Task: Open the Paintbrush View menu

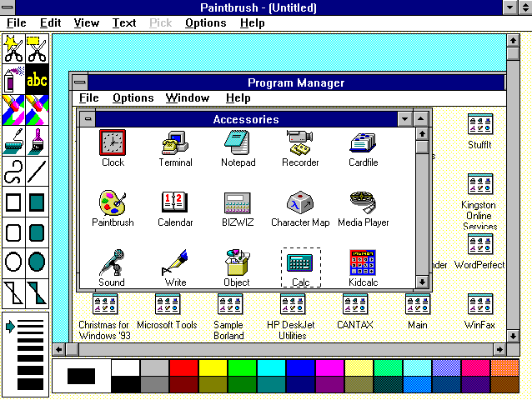Action: [87, 23]
